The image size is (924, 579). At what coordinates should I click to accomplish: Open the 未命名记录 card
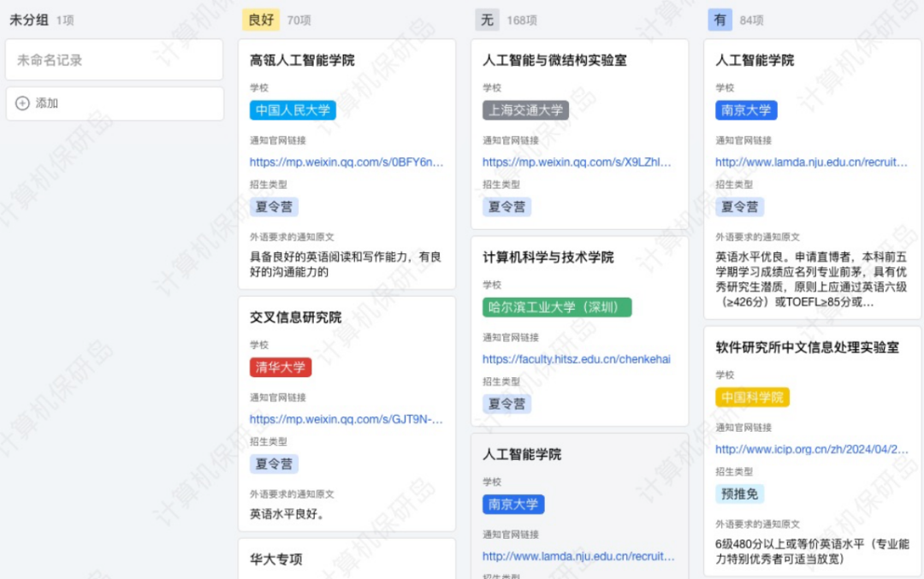point(115,60)
